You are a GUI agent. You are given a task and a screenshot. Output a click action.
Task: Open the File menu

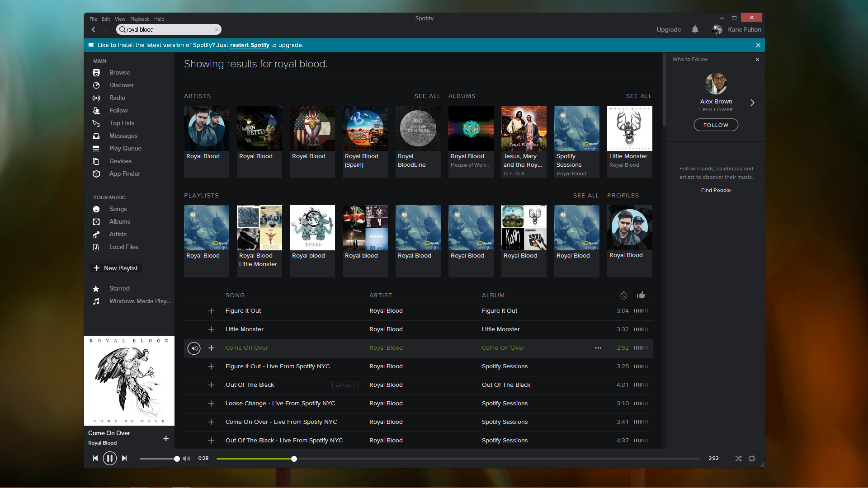pos(93,19)
